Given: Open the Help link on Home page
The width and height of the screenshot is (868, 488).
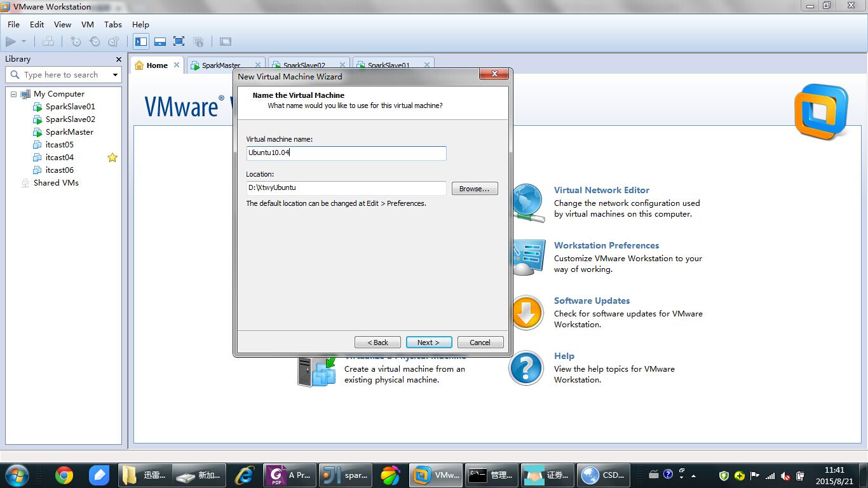Looking at the screenshot, I should 564,356.
